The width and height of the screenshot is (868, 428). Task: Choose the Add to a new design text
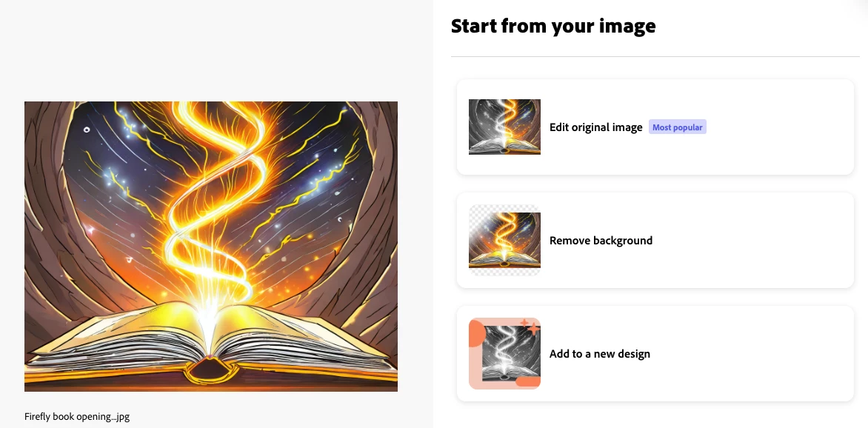point(599,353)
